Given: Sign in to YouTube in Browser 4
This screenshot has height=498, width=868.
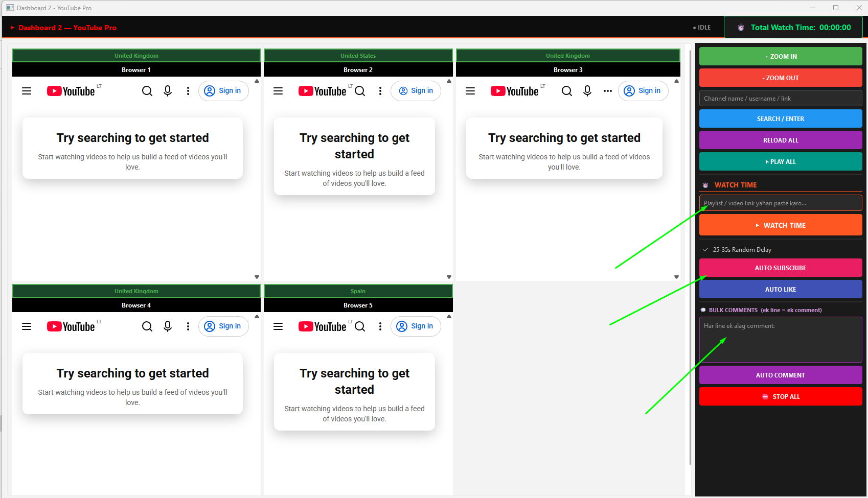Looking at the screenshot, I should tap(223, 326).
